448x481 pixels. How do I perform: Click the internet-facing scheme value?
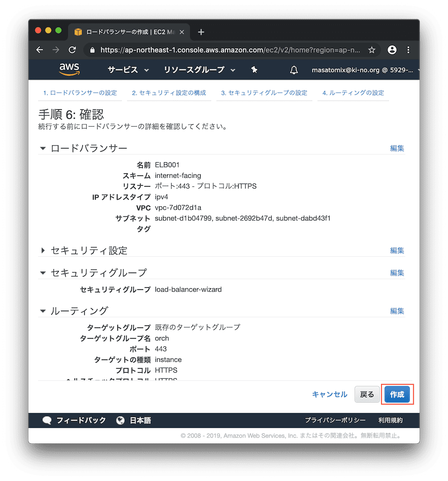(x=178, y=175)
